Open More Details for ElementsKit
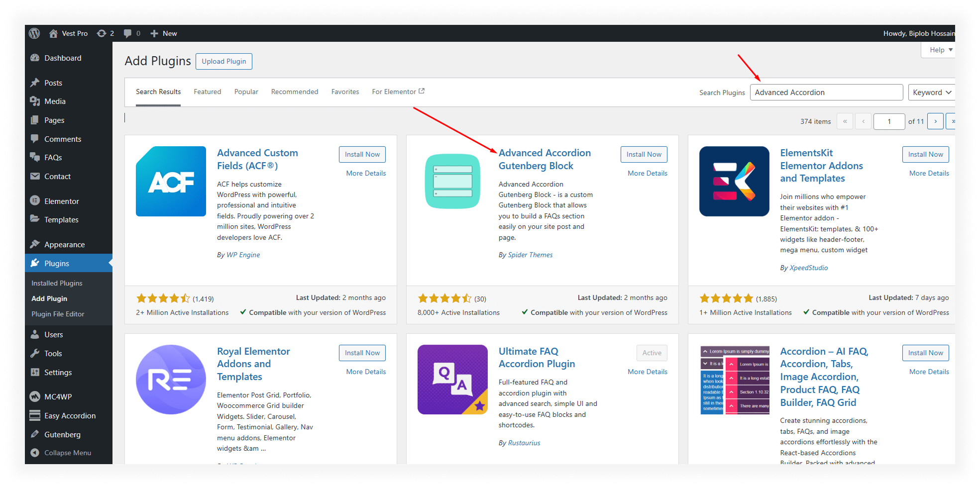This screenshot has width=980, height=489. 929,173
